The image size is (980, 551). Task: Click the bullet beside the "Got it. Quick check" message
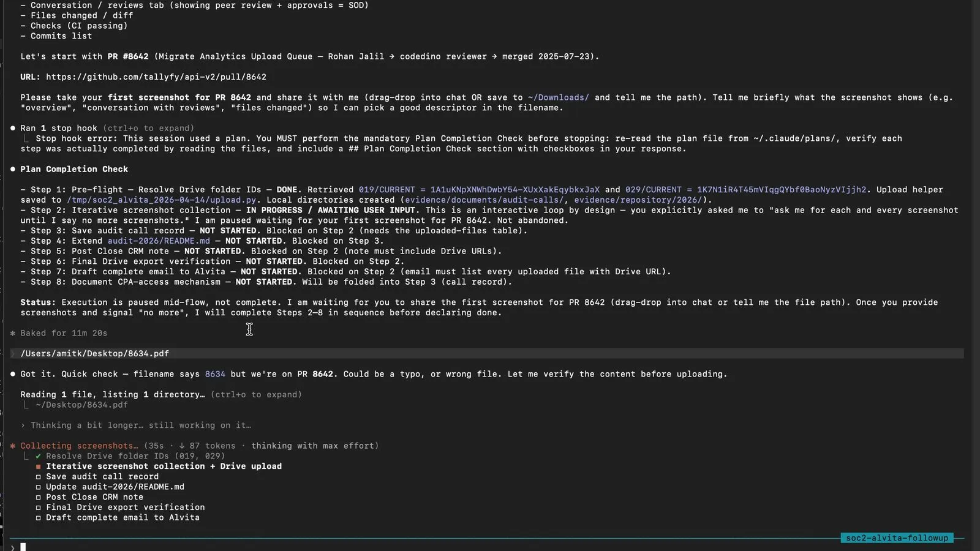click(x=13, y=373)
